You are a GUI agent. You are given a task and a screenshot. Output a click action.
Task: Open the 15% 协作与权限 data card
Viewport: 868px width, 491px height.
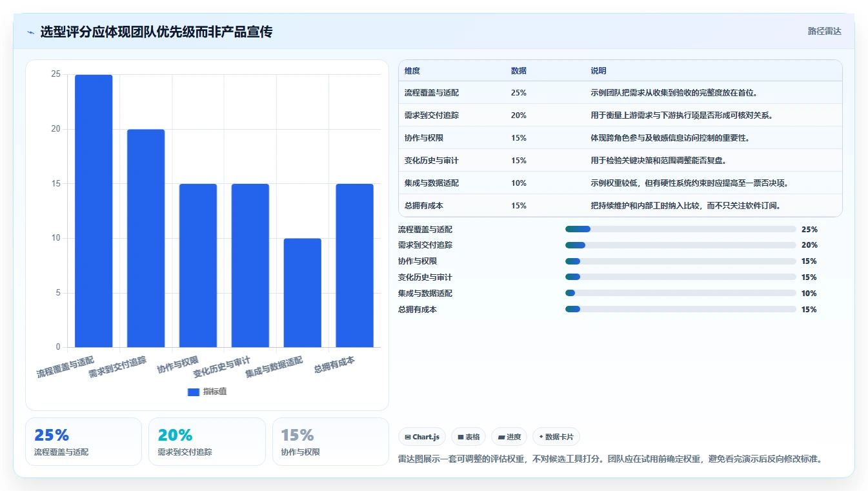[x=330, y=441]
